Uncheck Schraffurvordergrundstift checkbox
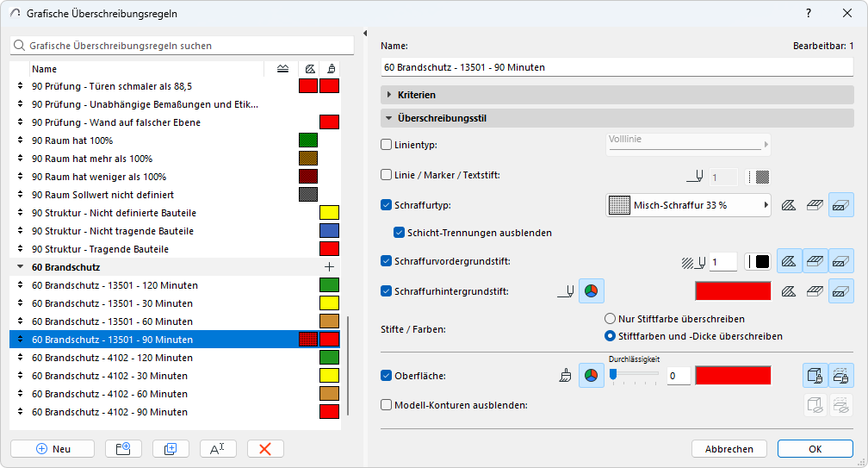 (387, 261)
